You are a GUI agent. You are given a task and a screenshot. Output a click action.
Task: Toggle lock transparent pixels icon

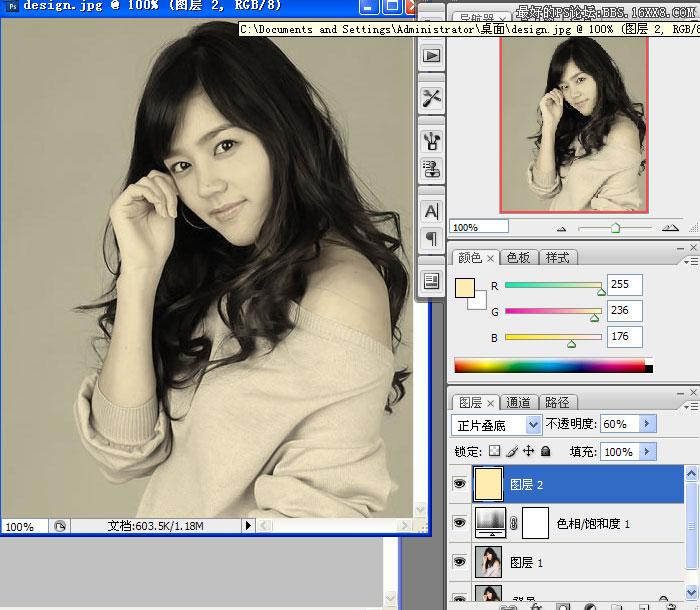(494, 451)
